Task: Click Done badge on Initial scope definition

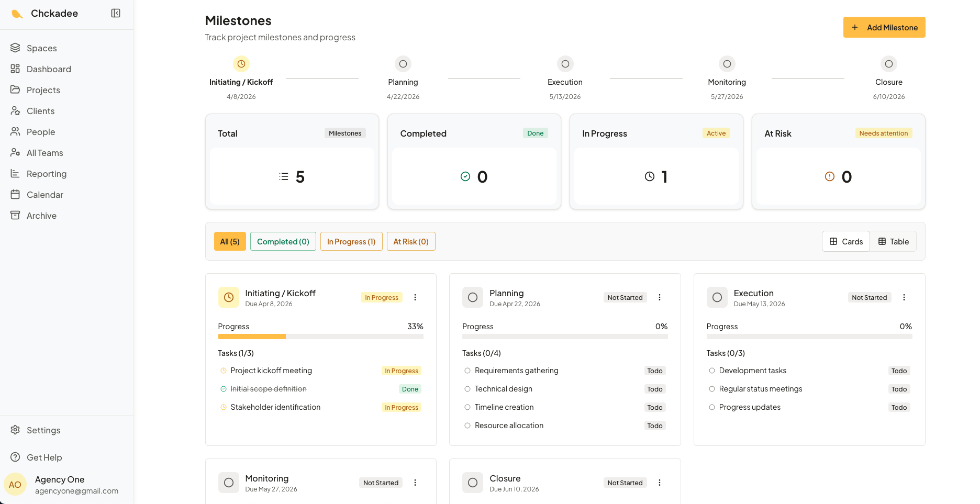Action: coord(410,389)
